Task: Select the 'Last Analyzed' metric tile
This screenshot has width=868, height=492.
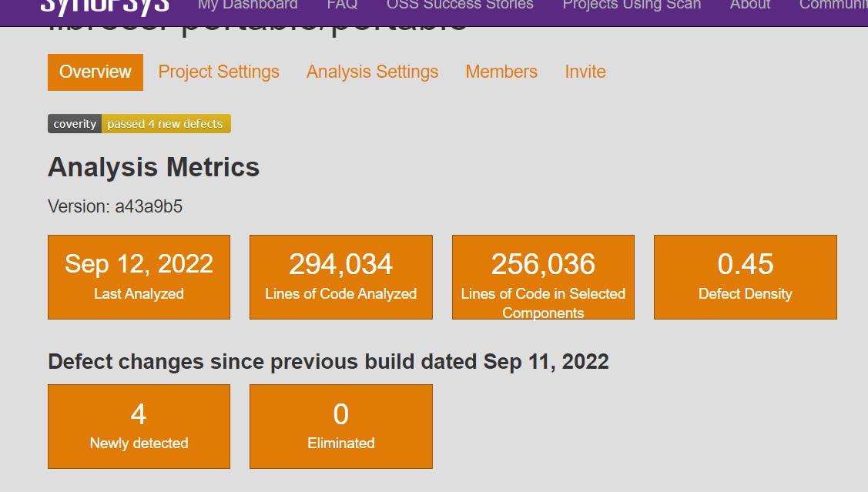Action: pos(139,276)
